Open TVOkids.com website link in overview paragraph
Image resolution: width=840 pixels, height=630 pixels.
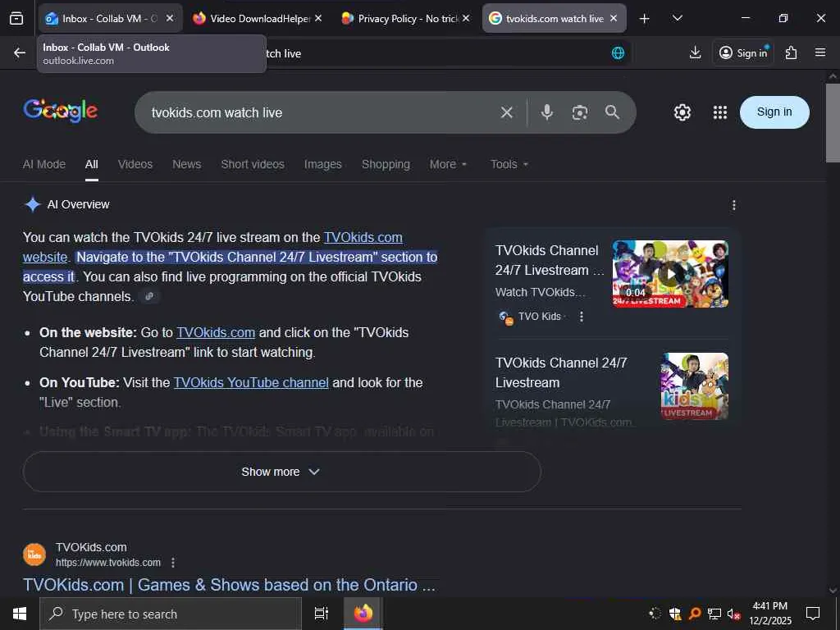(x=363, y=237)
